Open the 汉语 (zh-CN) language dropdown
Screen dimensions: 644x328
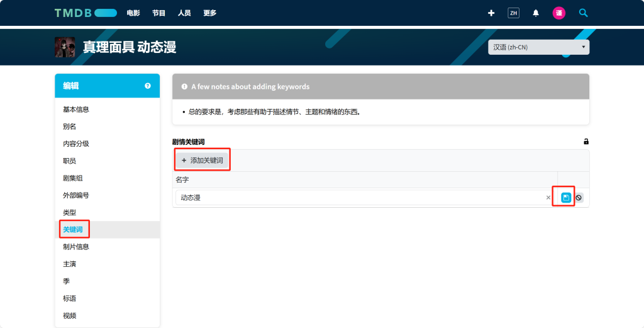(538, 47)
